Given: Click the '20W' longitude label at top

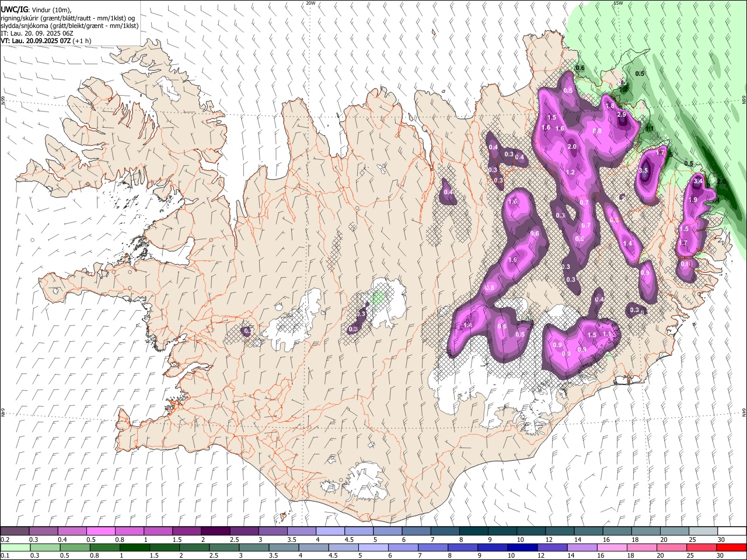Looking at the screenshot, I should click(310, 3).
